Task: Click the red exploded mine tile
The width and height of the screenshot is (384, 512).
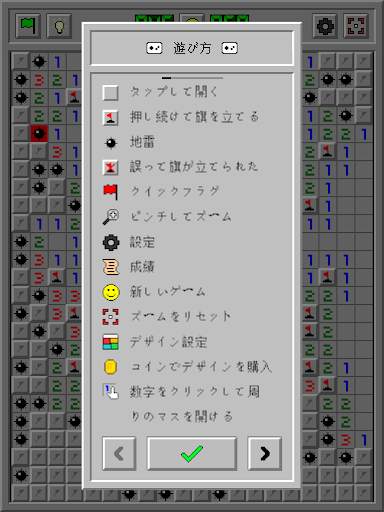Action: pos(39,134)
